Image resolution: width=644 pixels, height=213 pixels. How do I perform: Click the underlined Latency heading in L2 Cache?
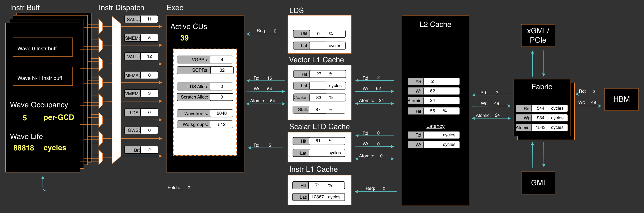pyautogui.click(x=435, y=126)
